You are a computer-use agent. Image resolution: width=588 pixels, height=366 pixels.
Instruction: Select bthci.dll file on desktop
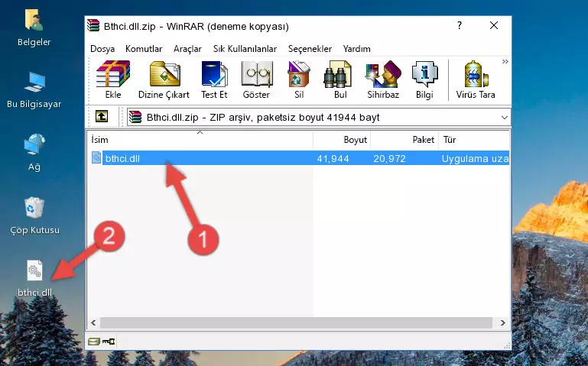(34, 278)
